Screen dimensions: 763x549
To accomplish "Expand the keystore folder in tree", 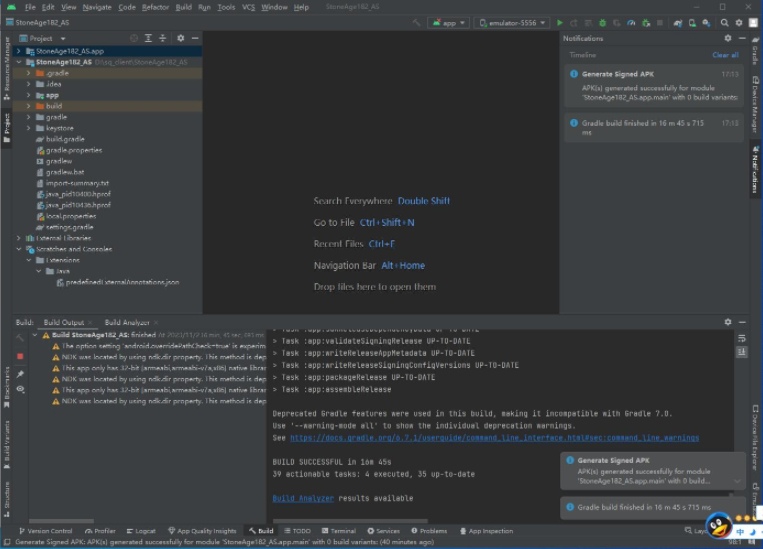I will [x=29, y=128].
